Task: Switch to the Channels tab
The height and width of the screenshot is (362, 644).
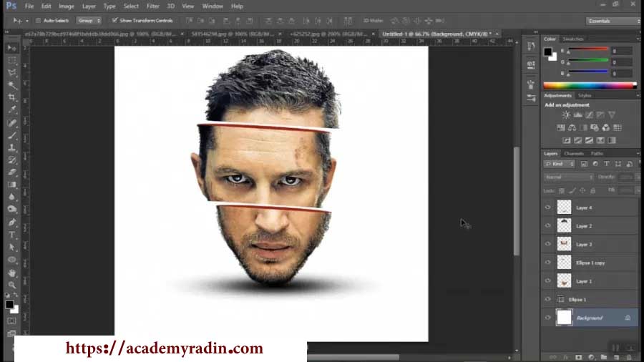Action: click(x=574, y=154)
